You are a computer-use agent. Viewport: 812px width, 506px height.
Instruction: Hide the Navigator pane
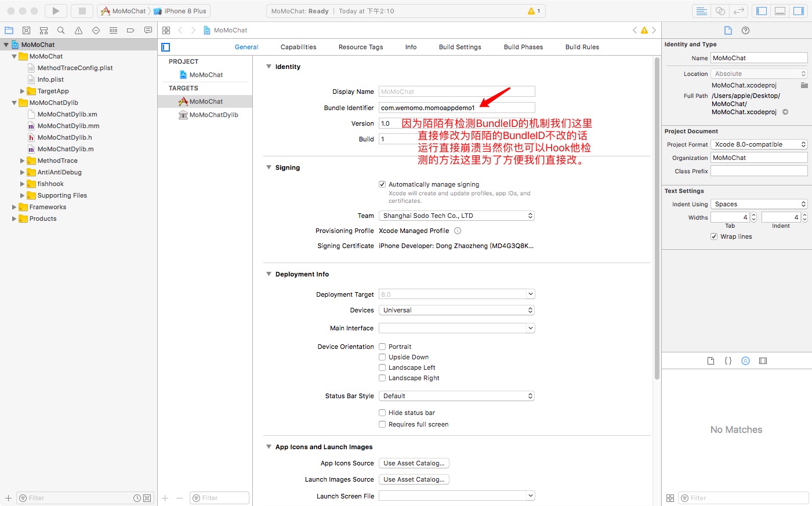click(762, 11)
